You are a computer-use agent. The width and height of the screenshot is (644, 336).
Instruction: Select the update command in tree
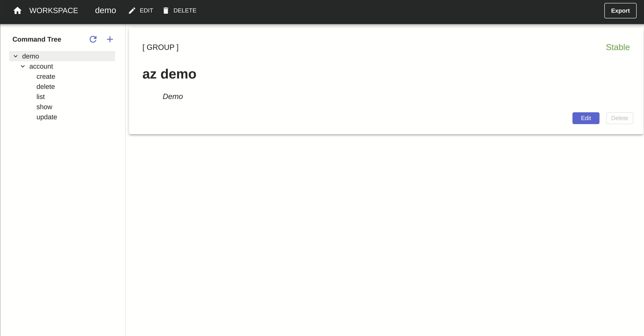(46, 117)
